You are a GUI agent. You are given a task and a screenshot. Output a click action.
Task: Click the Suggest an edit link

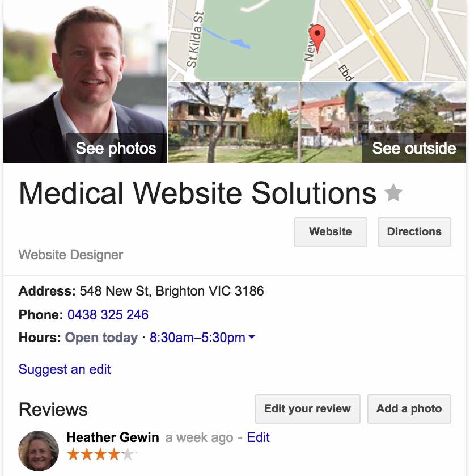click(x=65, y=369)
